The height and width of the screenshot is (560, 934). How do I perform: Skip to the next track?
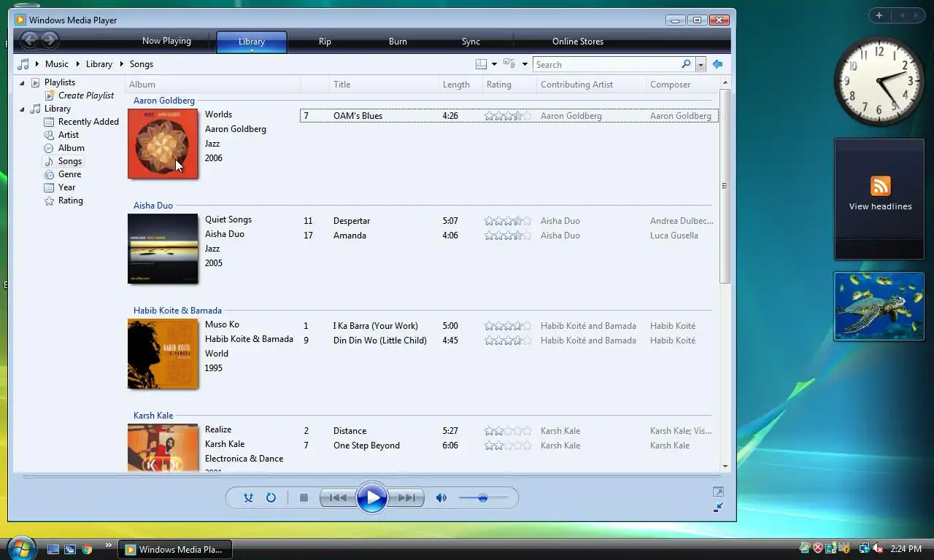pyautogui.click(x=406, y=498)
